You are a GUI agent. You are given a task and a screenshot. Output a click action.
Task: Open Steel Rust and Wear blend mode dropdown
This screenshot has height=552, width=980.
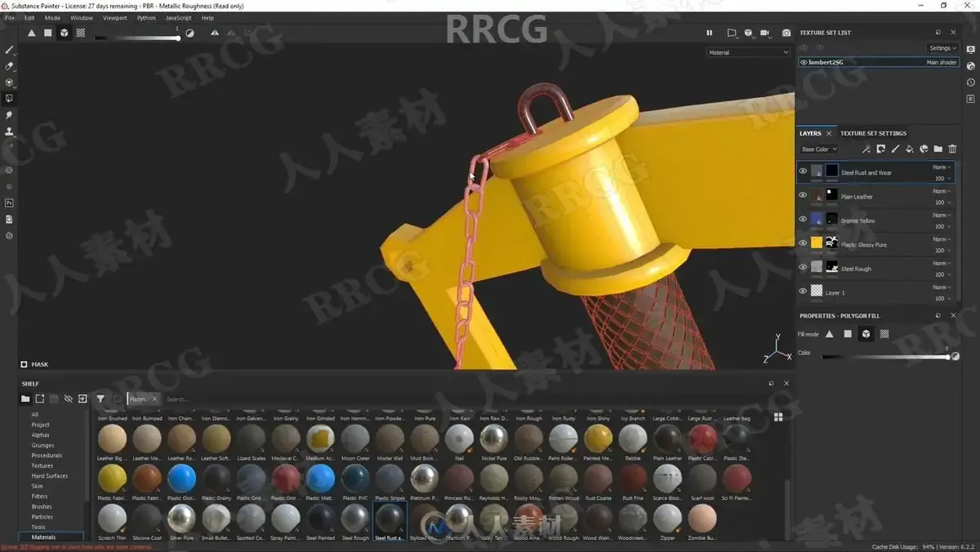[x=942, y=167]
